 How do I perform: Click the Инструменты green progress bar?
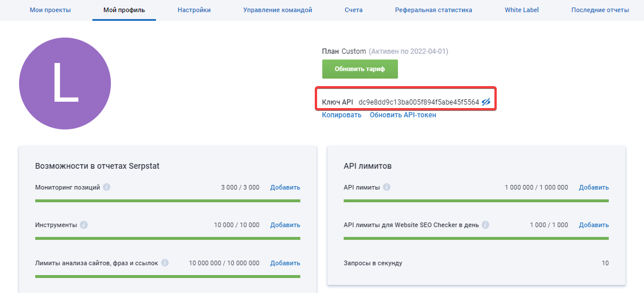(167, 238)
